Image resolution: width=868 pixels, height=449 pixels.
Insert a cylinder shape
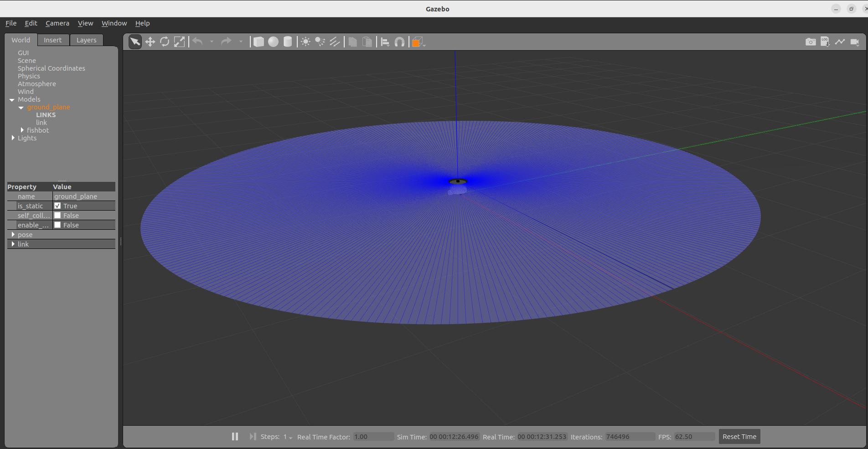pyautogui.click(x=288, y=42)
